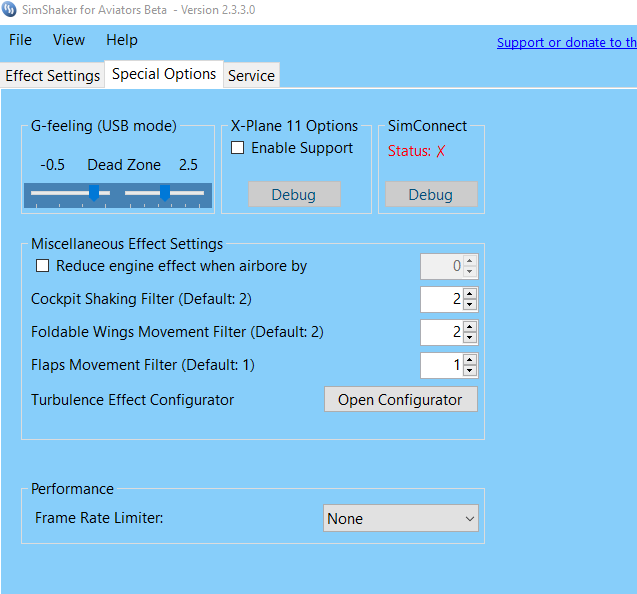Toggle Reduce engine effect when airborne checkbox
The height and width of the screenshot is (594, 637).
pyautogui.click(x=43, y=266)
